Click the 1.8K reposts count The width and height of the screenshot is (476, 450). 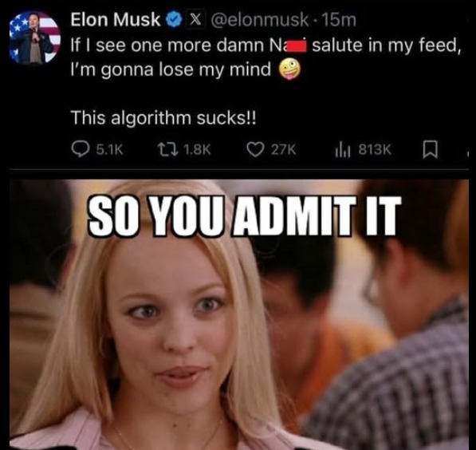tap(197, 150)
